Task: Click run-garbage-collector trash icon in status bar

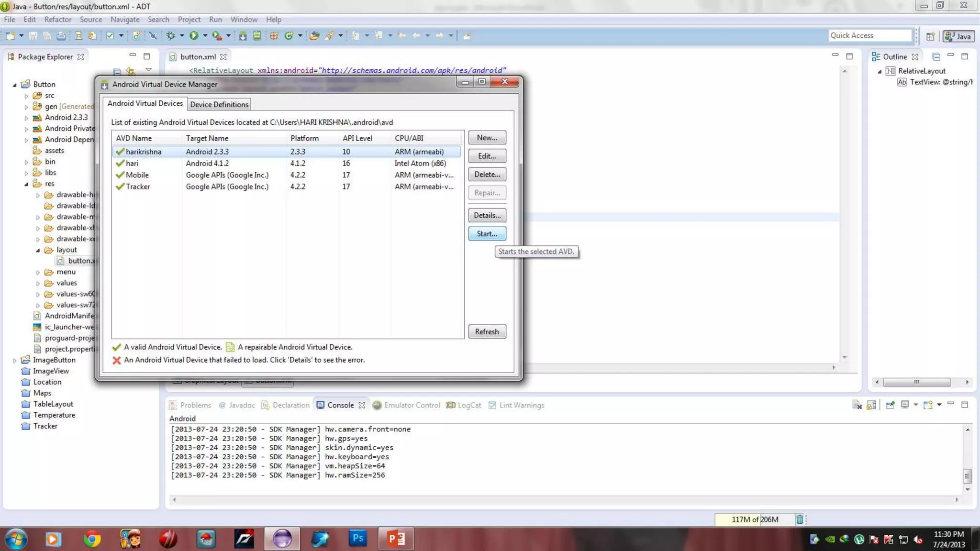Action: pos(800,519)
